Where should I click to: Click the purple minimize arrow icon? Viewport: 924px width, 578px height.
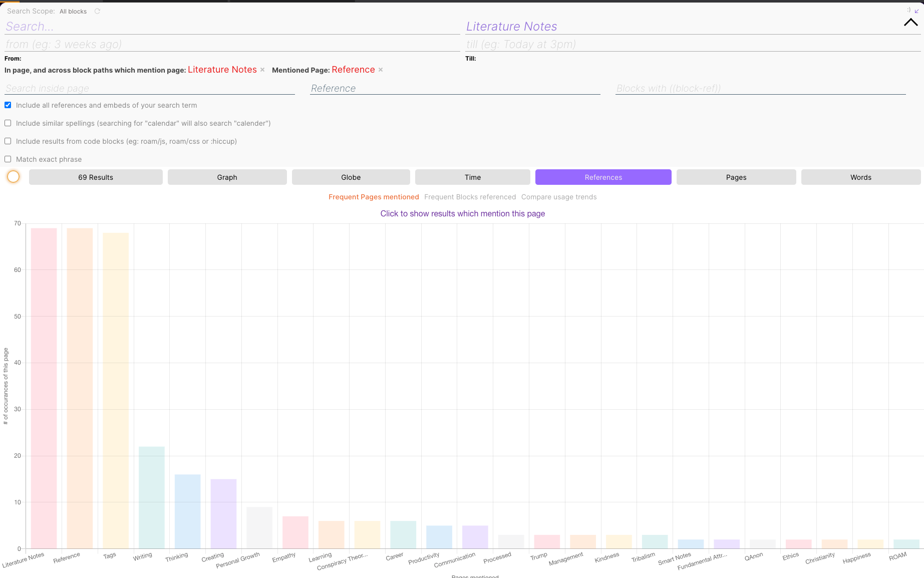tap(917, 11)
